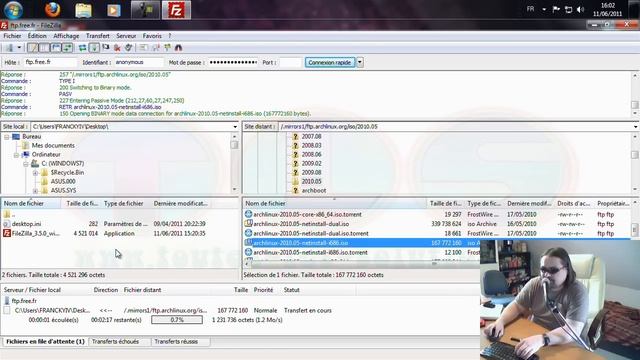Select archlinux-2010.05-netinstall-i686.iso.torrent file

click(x=310, y=253)
